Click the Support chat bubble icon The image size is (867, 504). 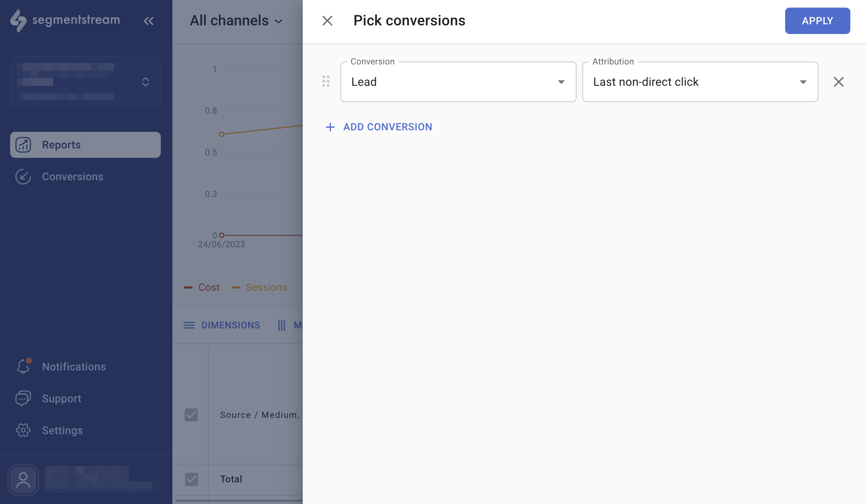pos(23,398)
